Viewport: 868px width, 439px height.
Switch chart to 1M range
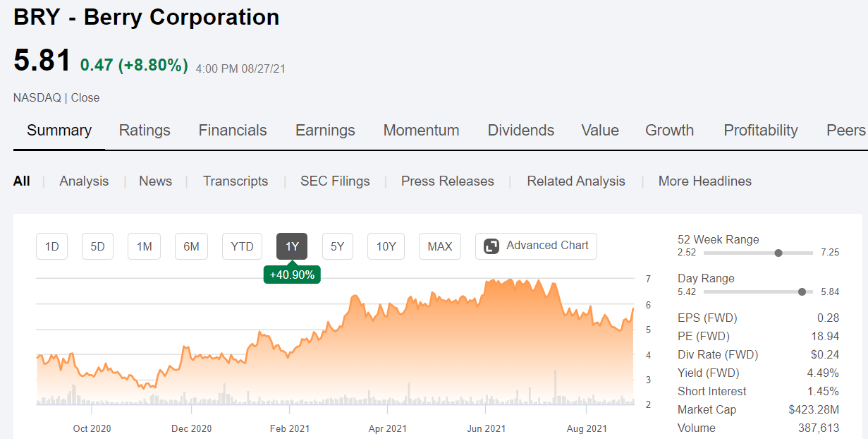(144, 246)
